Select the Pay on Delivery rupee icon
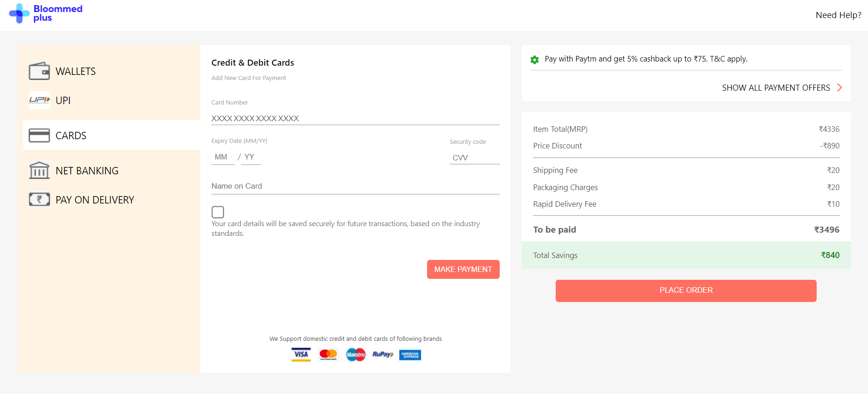The width and height of the screenshot is (868, 394). (39, 199)
